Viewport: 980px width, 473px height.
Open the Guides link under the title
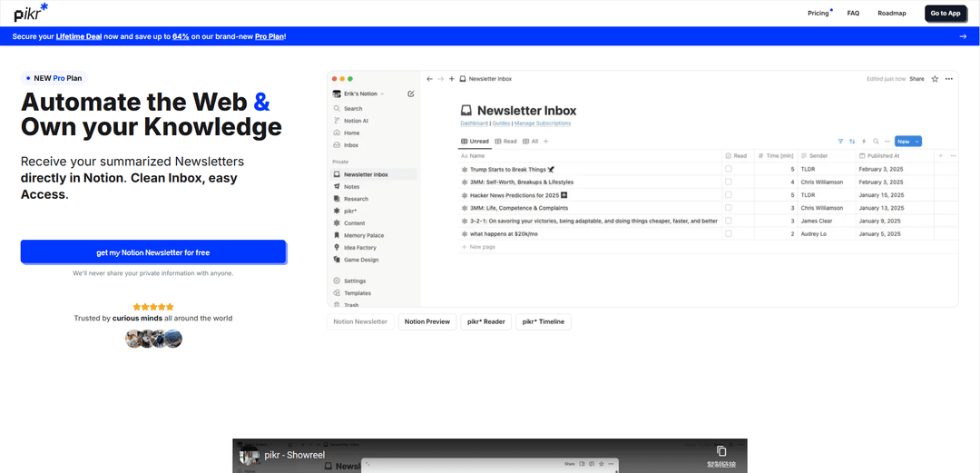pyautogui.click(x=501, y=123)
